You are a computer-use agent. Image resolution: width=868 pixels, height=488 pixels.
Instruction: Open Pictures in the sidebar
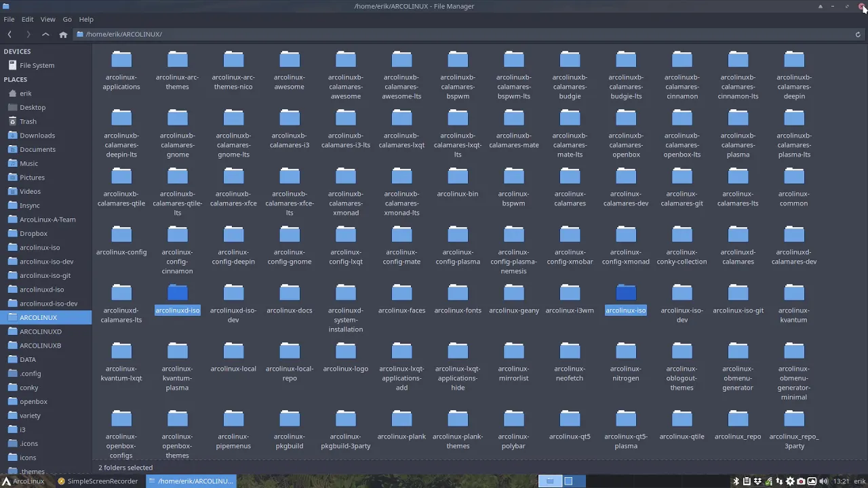[x=46, y=178]
